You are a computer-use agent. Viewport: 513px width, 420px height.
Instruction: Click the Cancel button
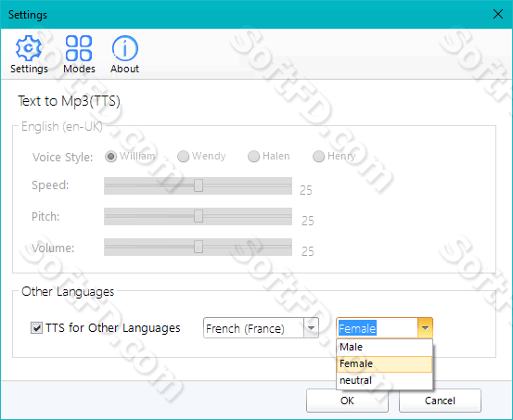pyautogui.click(x=440, y=401)
